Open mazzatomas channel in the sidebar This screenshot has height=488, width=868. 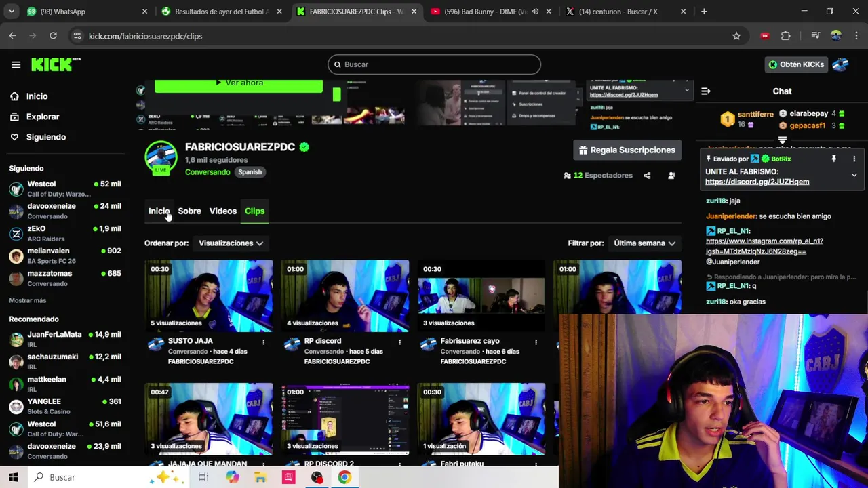coord(65,278)
